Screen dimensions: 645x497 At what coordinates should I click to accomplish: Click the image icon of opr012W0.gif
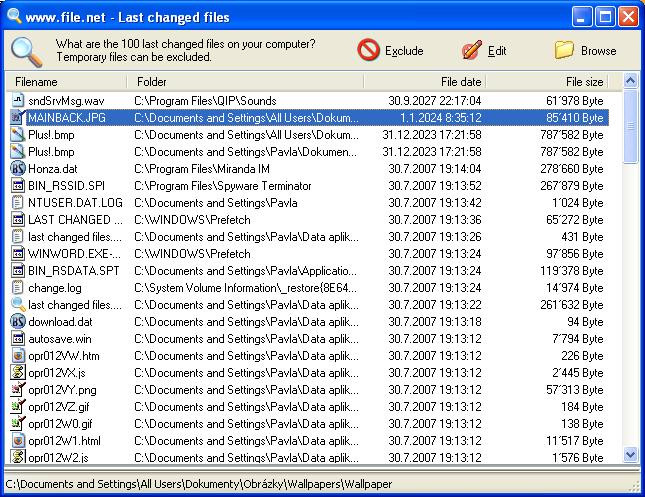(x=18, y=423)
